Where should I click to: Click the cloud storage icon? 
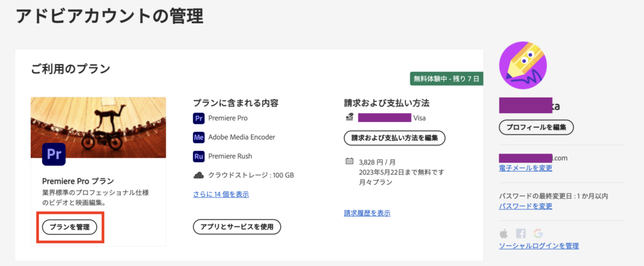pyautogui.click(x=199, y=175)
